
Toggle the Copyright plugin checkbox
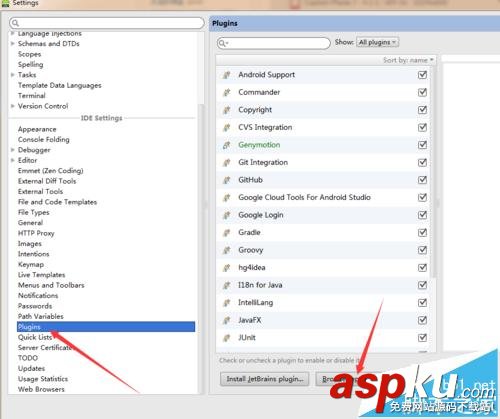[x=422, y=110]
